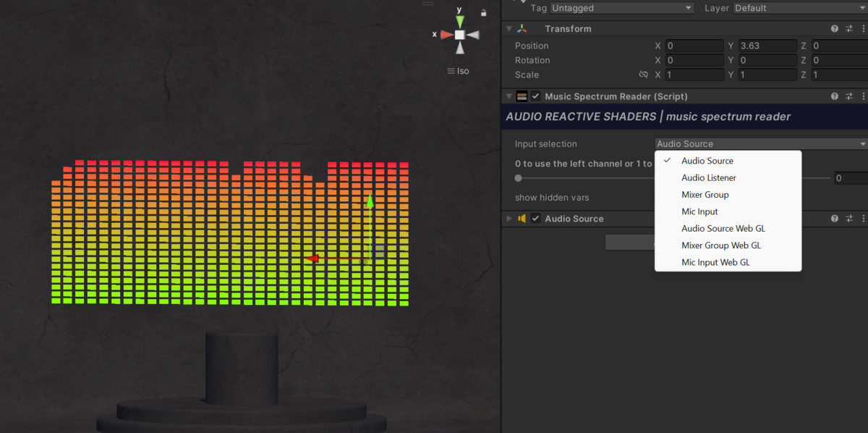
Task: Disable the Music Spectrum Reader component checkbox
Action: (535, 96)
